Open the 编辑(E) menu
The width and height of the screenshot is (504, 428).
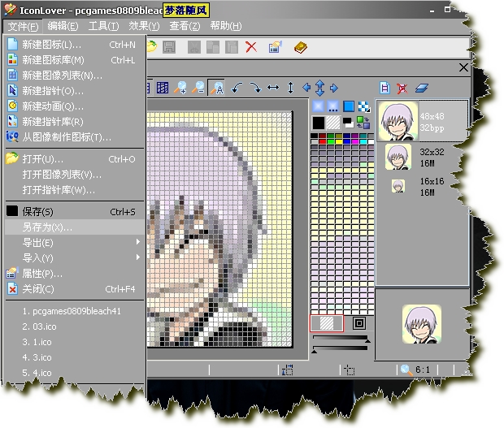coord(63,26)
